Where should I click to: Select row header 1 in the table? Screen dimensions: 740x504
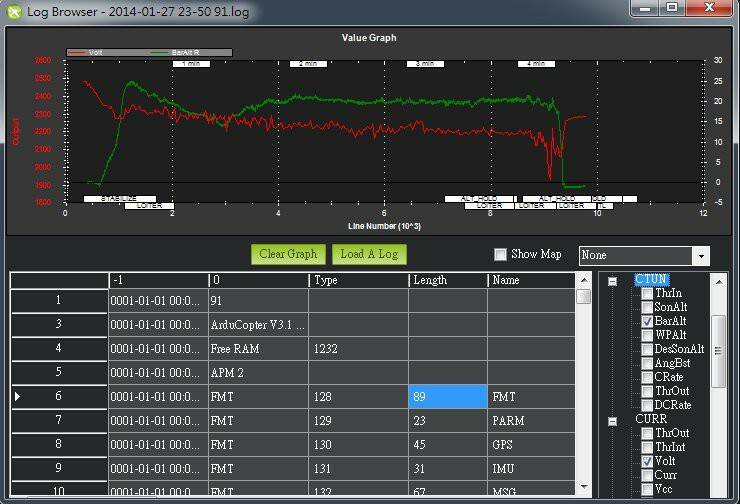click(x=59, y=301)
